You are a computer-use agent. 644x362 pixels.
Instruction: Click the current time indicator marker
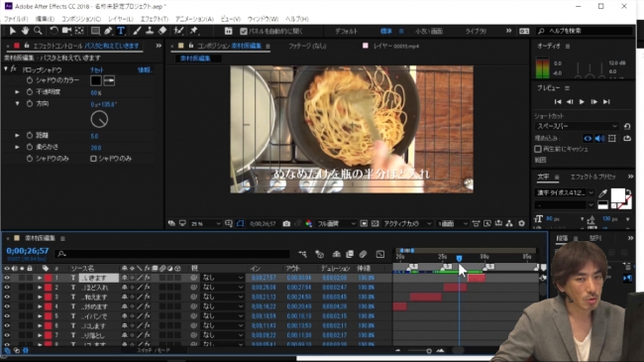tap(459, 258)
